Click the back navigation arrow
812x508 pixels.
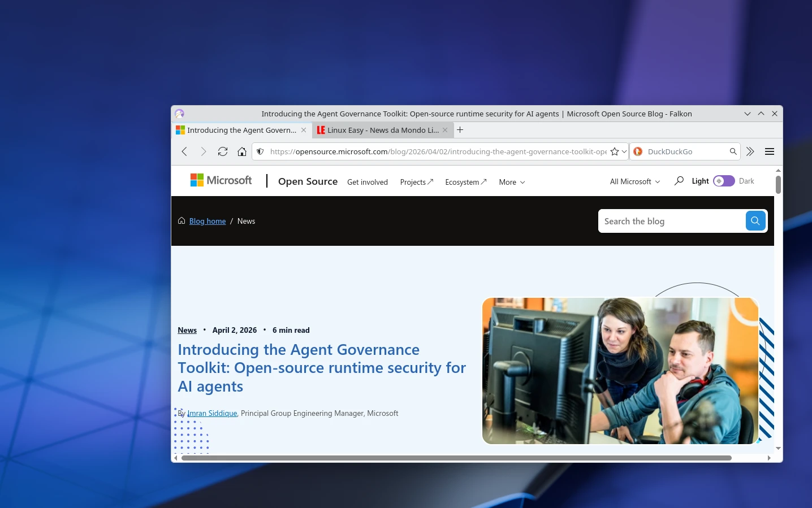pos(184,151)
